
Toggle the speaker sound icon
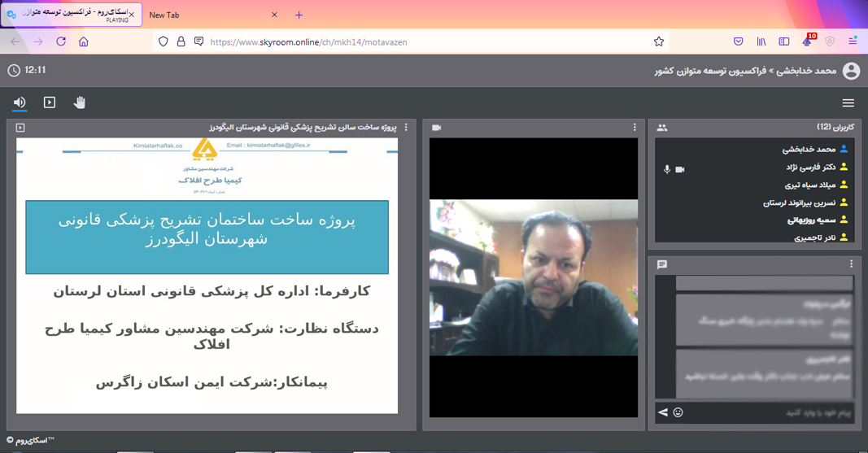coord(20,102)
